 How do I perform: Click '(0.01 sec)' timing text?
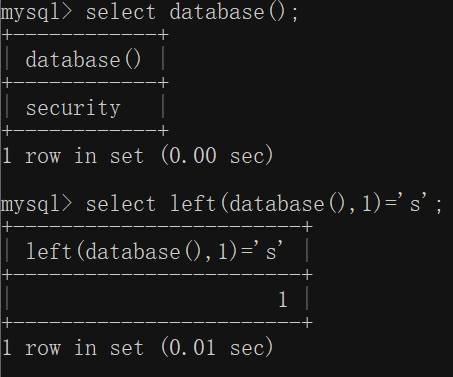pos(217,348)
